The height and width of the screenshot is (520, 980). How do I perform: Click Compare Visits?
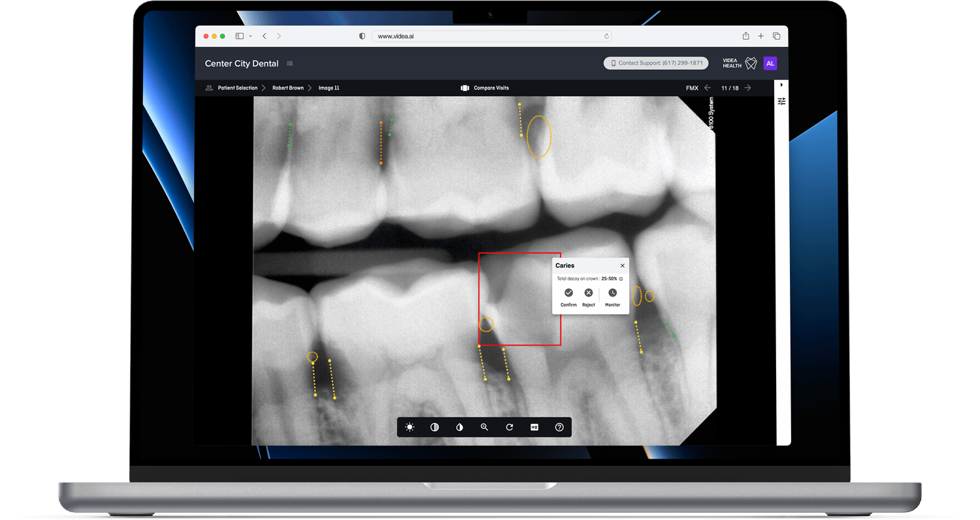coord(491,88)
